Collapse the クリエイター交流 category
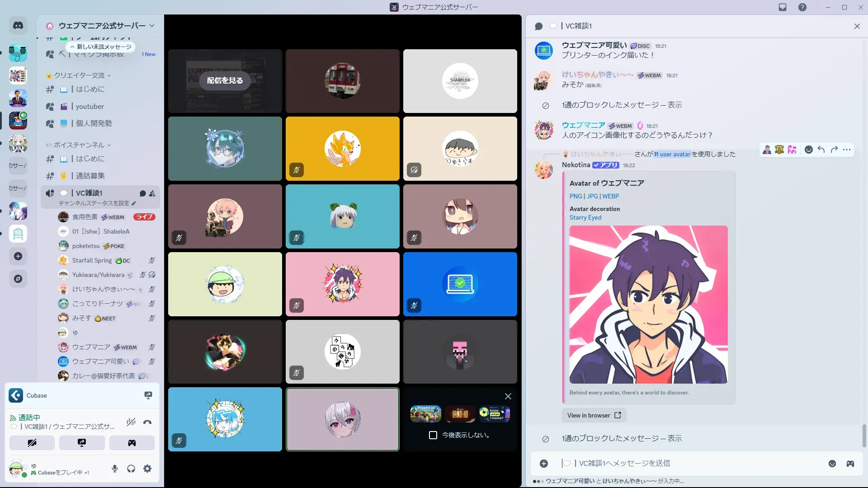Screen dimensions: 868x488 click(80, 75)
